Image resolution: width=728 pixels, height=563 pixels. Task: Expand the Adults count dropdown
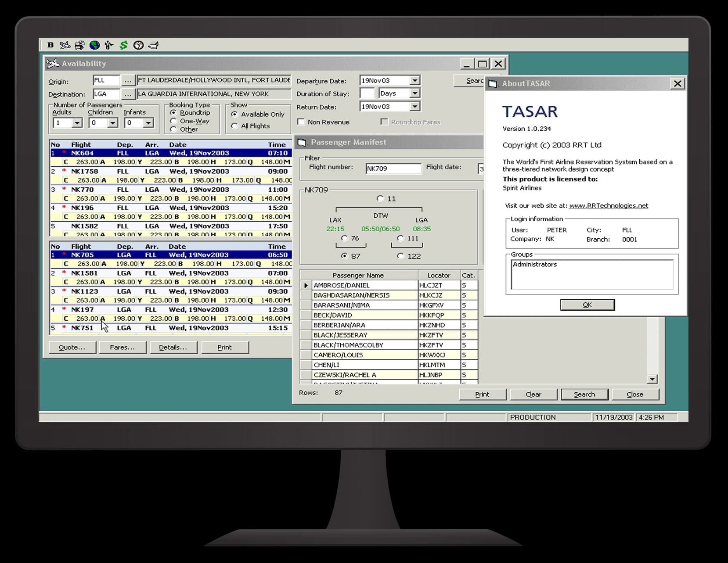77,123
